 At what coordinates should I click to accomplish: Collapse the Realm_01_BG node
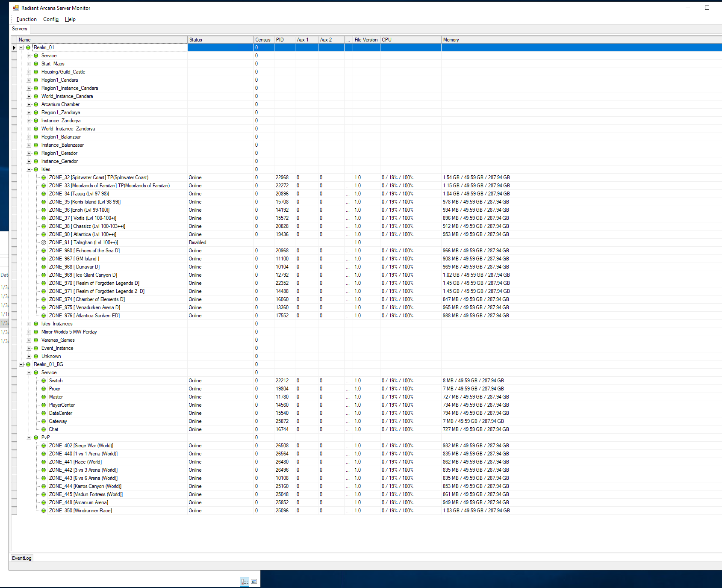tap(21, 364)
